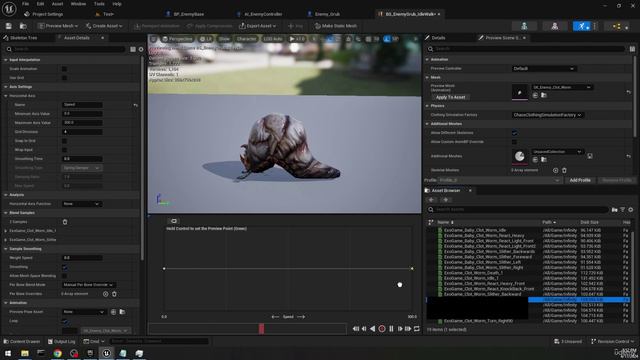Toggle property matrix grid icon in Asset Details
This screenshot has height=360, width=640.
[x=133, y=49]
